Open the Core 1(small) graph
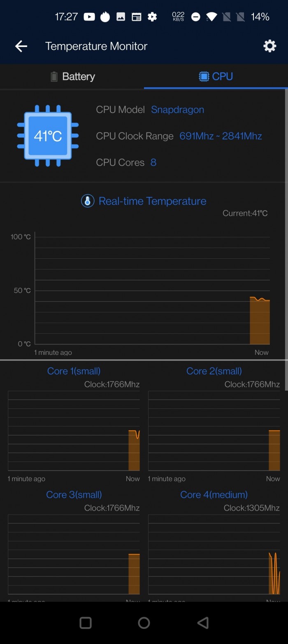The image size is (288, 644). tap(74, 431)
